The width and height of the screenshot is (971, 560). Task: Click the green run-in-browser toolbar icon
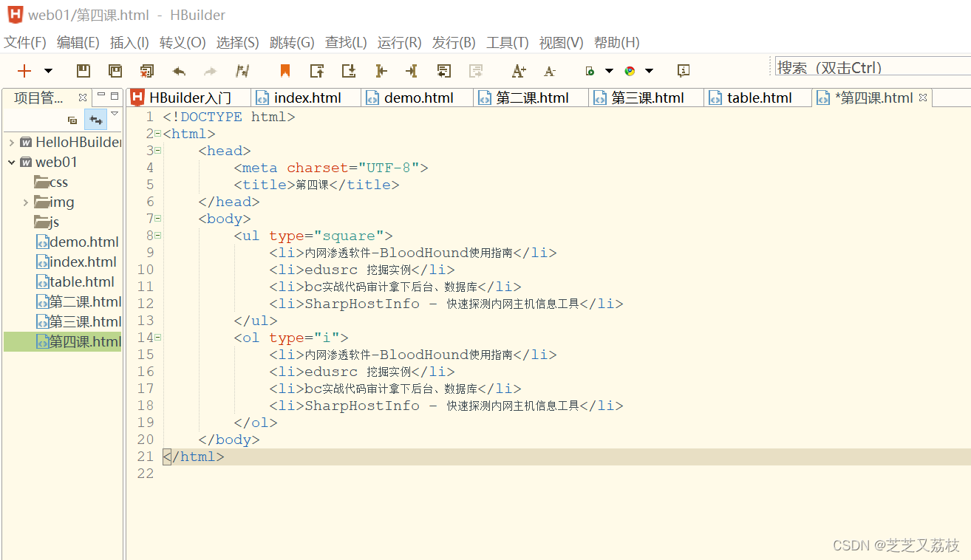pyautogui.click(x=590, y=71)
